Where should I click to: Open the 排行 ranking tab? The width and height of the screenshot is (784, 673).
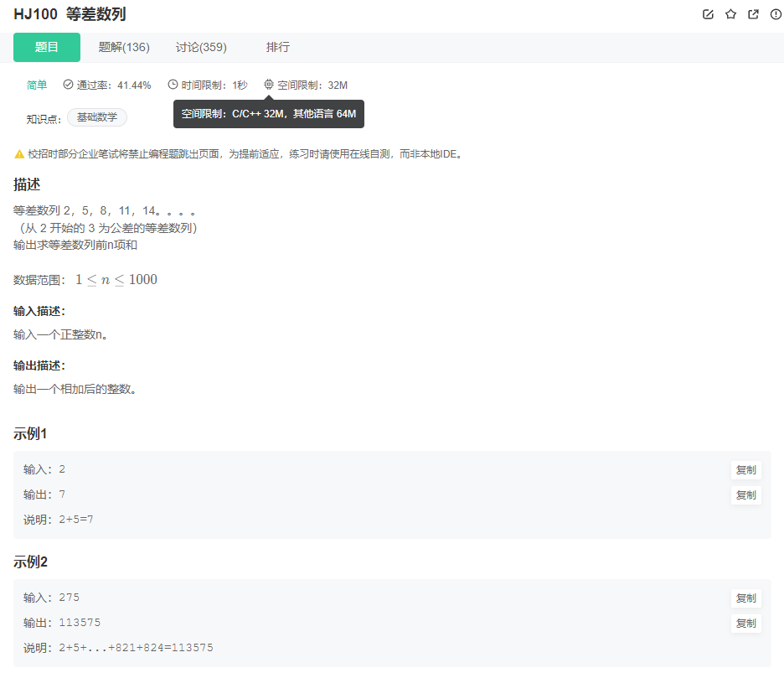277,47
